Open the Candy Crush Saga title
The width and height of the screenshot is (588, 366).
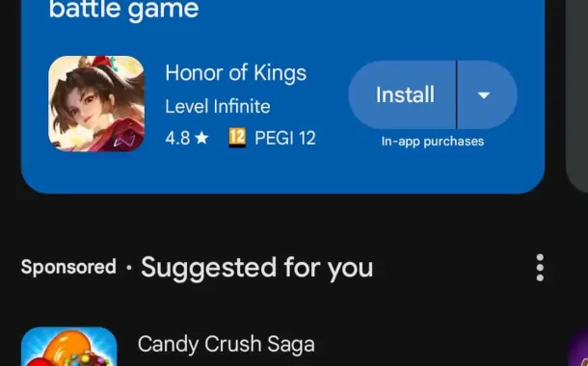pyautogui.click(x=227, y=344)
